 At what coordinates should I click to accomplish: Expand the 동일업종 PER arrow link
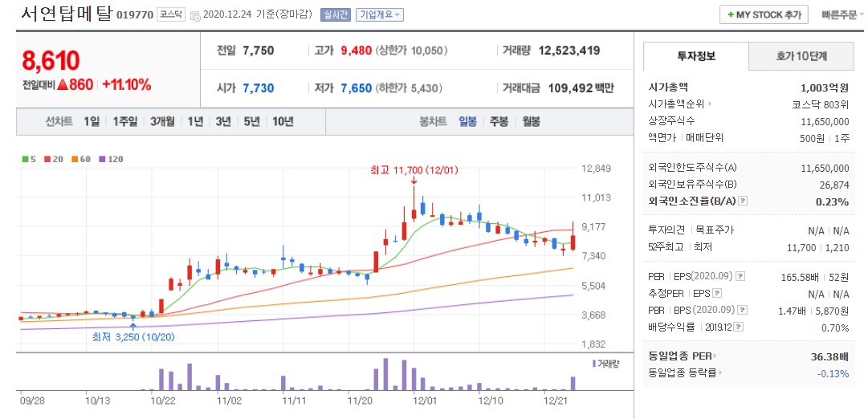click(x=715, y=356)
